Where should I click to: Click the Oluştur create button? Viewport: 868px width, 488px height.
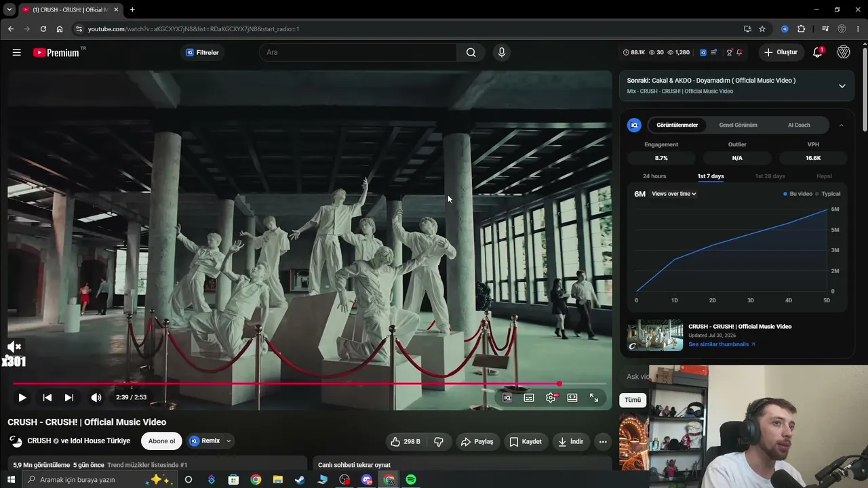[781, 52]
